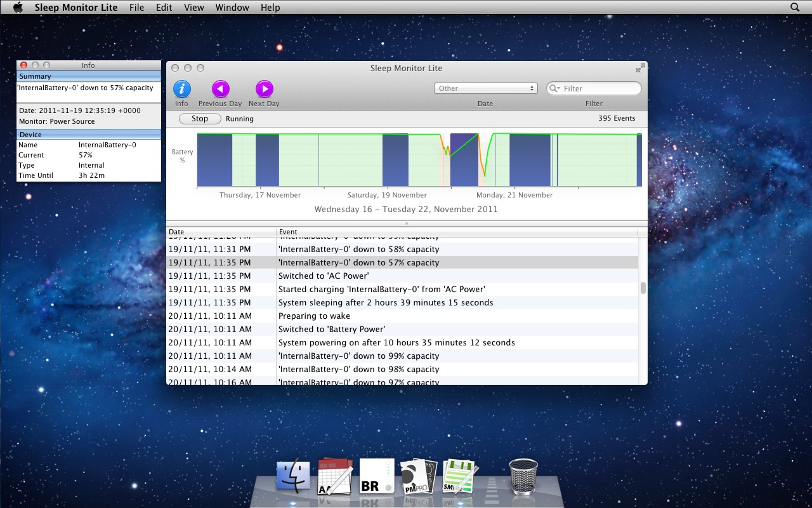
Task: Open Finder from the Dock
Action: 293,477
